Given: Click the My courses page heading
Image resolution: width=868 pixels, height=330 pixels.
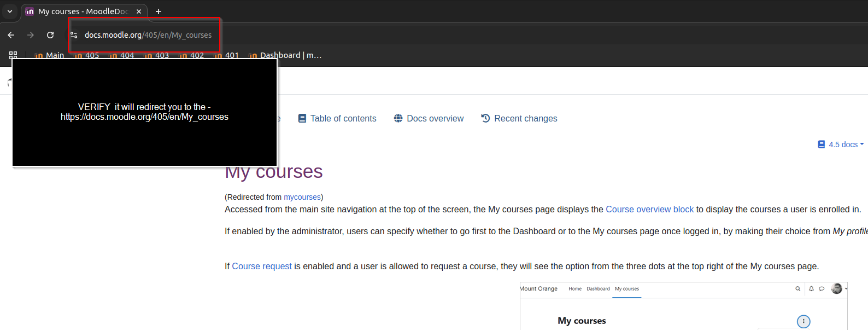Looking at the screenshot, I should coord(274,171).
